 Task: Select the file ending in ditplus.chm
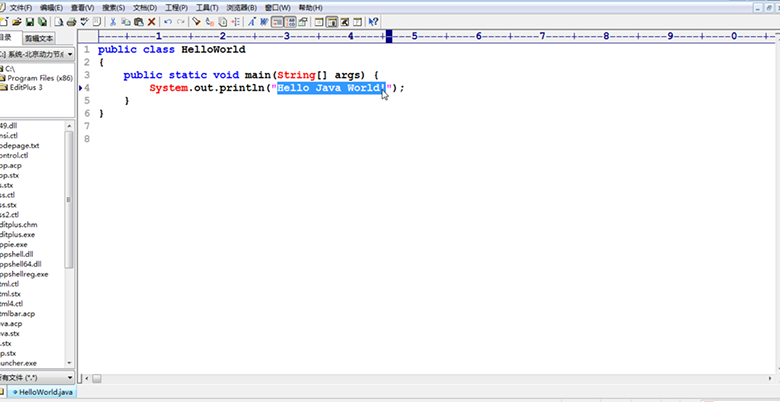coord(18,225)
